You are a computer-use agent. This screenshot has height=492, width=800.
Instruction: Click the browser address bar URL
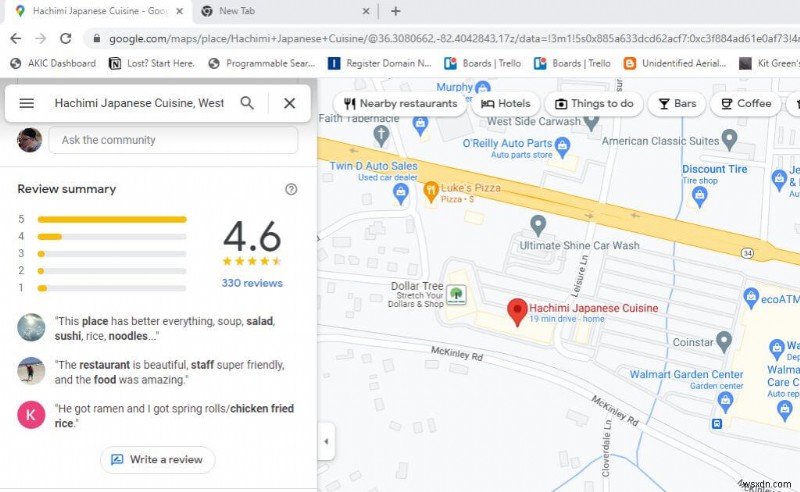(x=454, y=38)
